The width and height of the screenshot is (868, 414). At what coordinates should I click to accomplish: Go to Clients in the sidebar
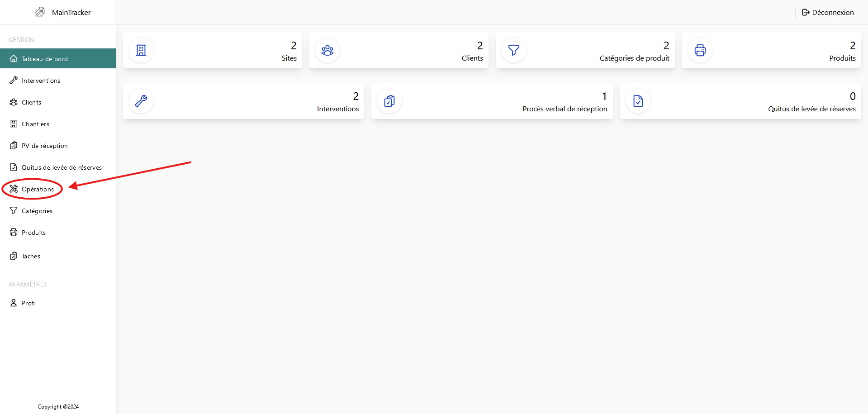click(31, 102)
